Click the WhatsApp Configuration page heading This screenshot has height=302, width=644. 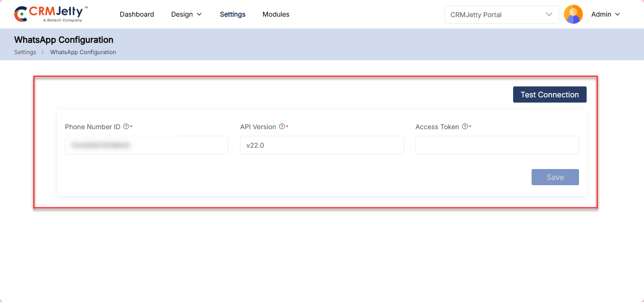tap(64, 40)
